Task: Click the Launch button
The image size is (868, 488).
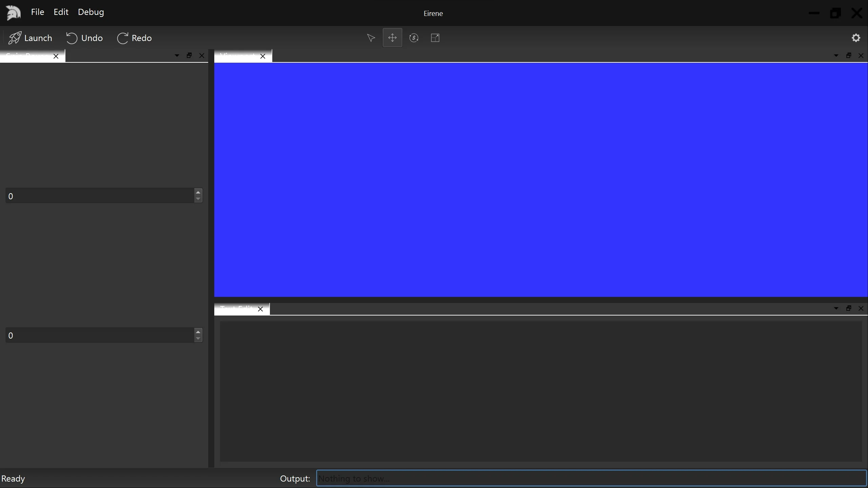Action: [31, 38]
